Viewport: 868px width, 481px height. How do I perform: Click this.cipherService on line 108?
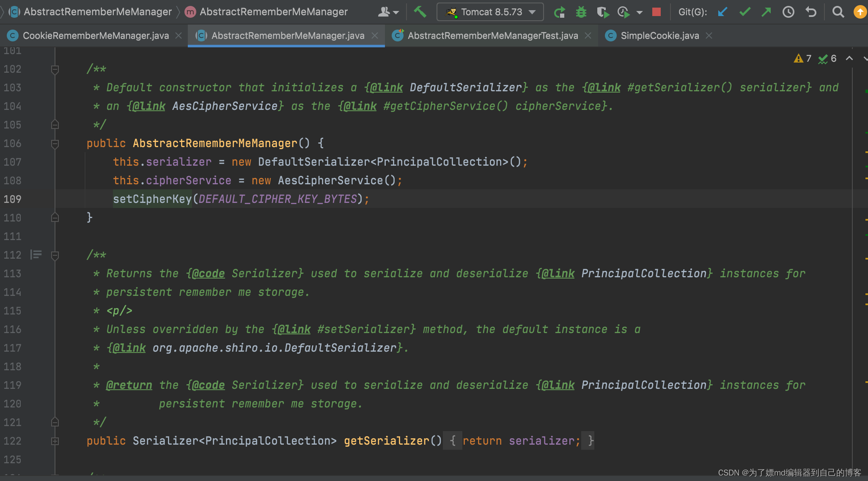pos(172,180)
